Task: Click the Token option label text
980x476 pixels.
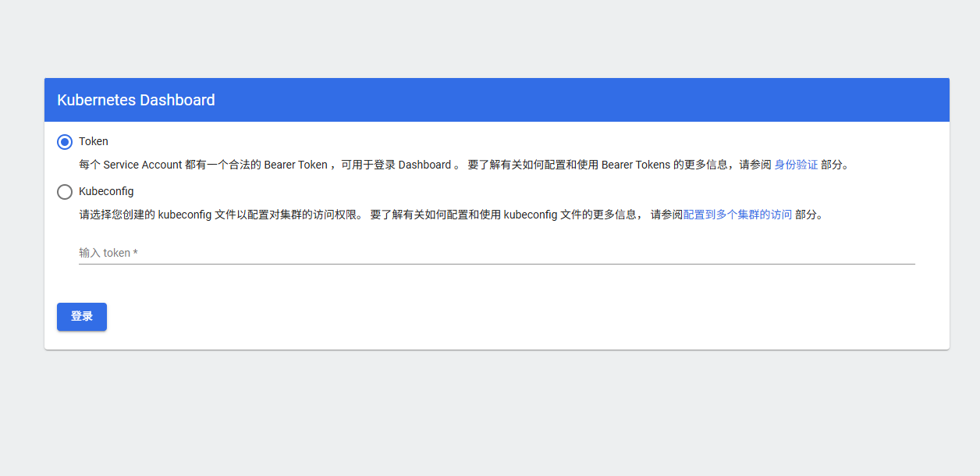Action: [94, 142]
